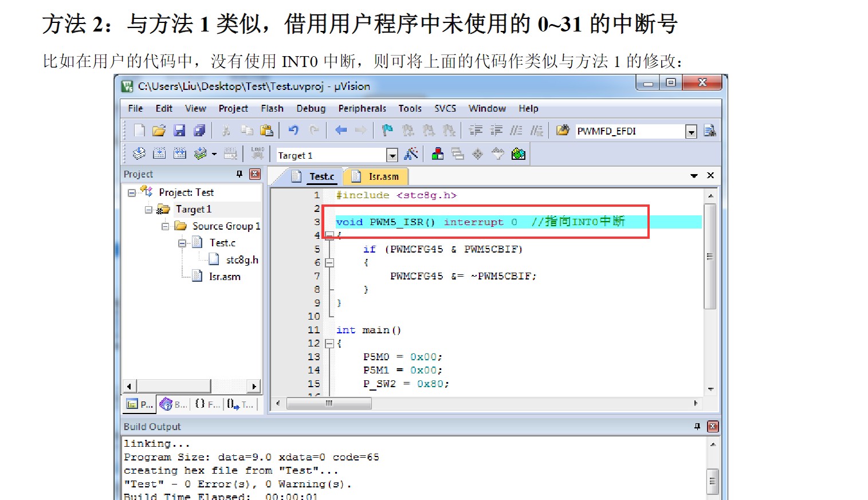Open the batch build options arrow
Viewport: 868px width, 500px height.
(214, 154)
